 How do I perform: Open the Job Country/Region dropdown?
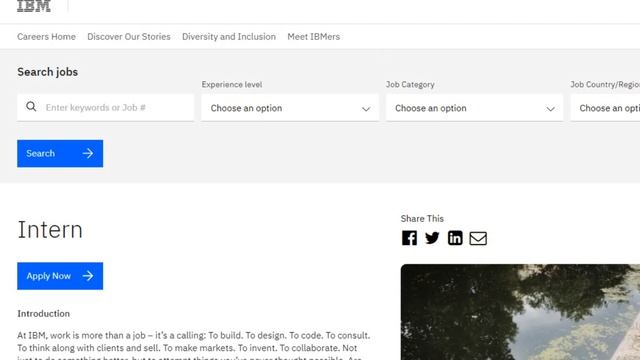tap(605, 108)
